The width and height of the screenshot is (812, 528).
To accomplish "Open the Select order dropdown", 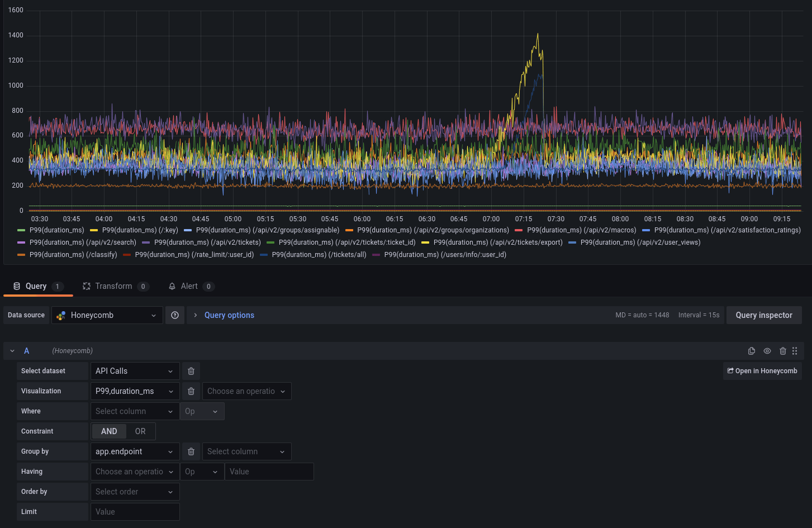I will click(x=135, y=491).
